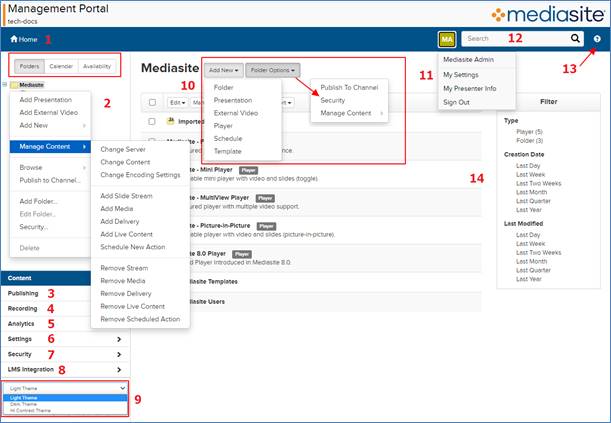Choose Publish to Channel... in the context menu
This screenshot has height=423, width=611.
click(x=50, y=180)
